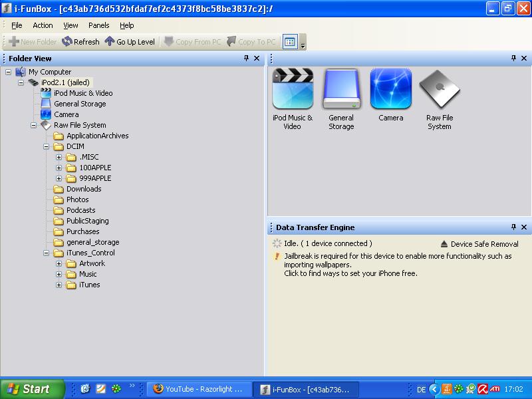This screenshot has width=532, height=399.
Task: Open the Action menu
Action: click(43, 25)
